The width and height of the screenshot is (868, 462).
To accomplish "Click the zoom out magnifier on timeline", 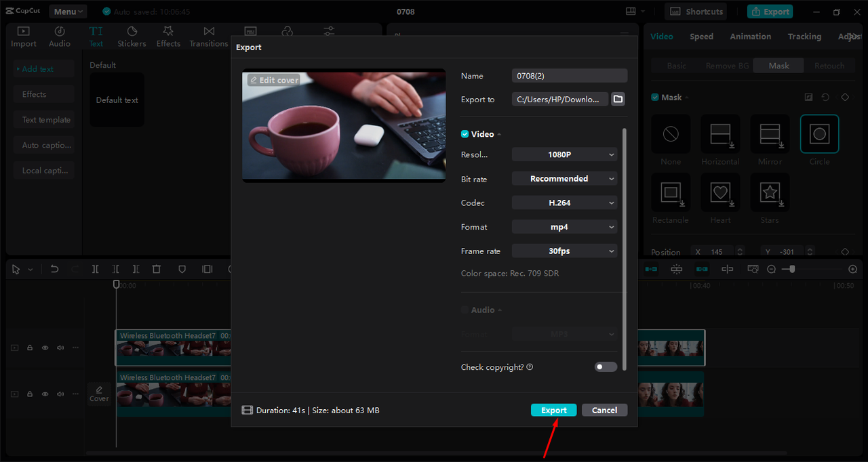I will coord(771,269).
